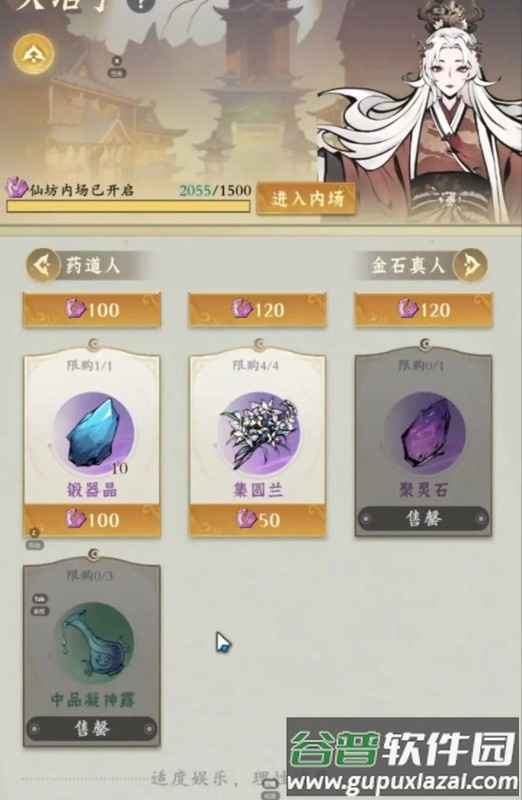The width and height of the screenshot is (522, 800).
Task: Click the 售罄 label under 聚灵石
Action: [424, 519]
